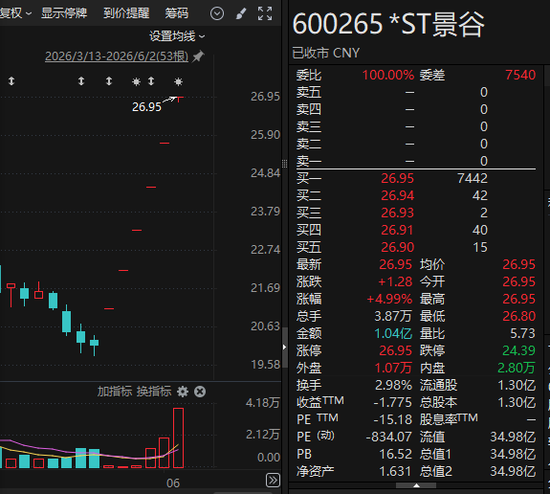Click the leftmost up-down arrow event marker

[x=11, y=81]
